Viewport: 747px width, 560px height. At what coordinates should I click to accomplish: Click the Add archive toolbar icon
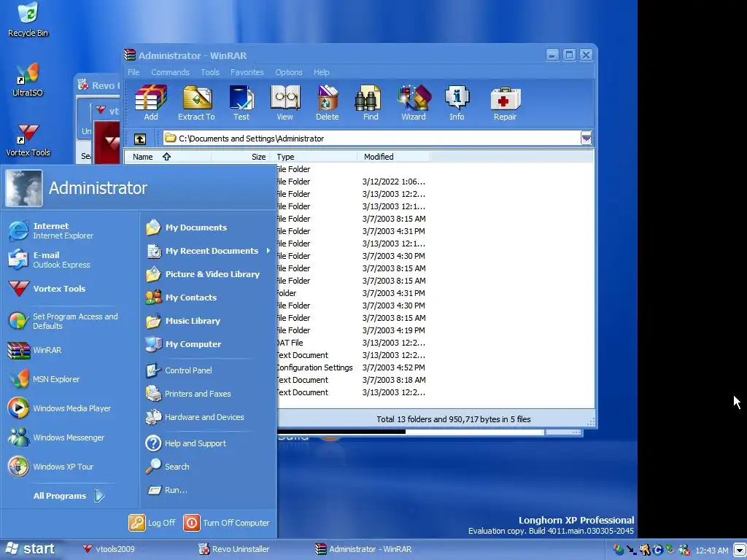pyautogui.click(x=150, y=102)
